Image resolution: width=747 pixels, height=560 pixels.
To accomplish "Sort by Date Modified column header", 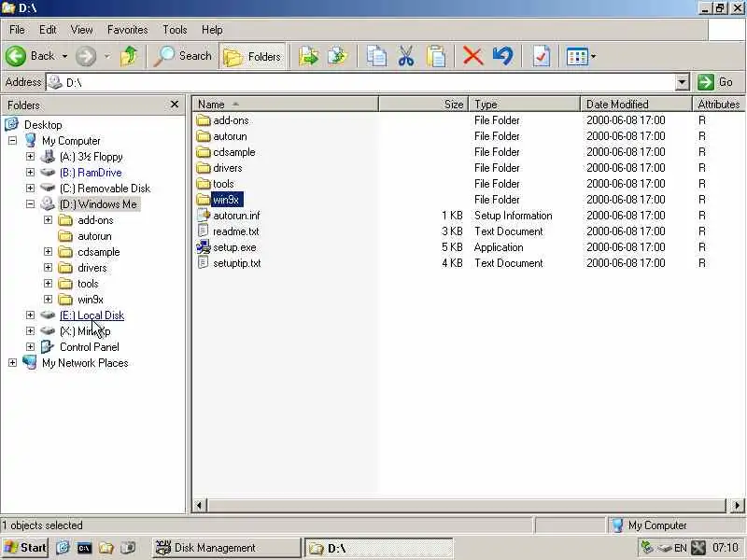I will (x=636, y=104).
